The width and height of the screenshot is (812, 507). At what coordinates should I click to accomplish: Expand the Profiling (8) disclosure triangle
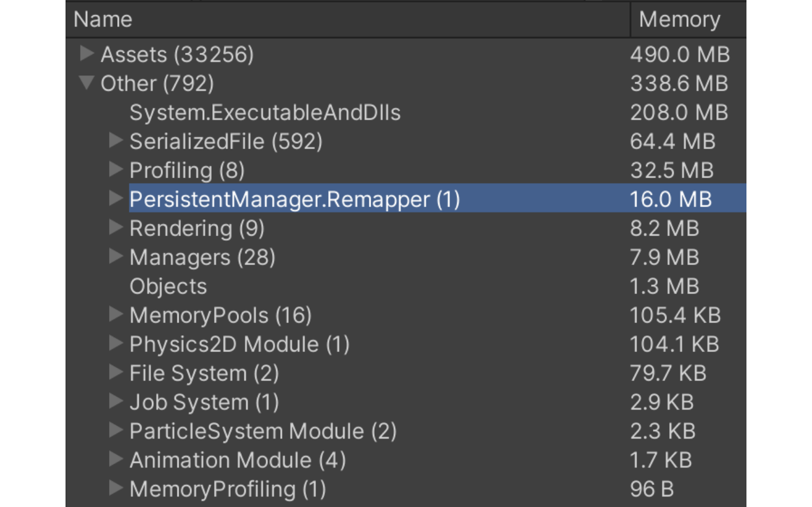[x=115, y=169]
